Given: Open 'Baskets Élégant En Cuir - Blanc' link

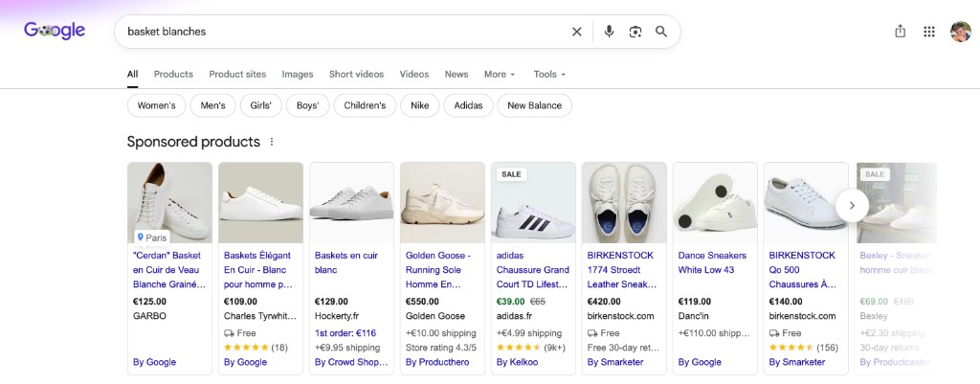Looking at the screenshot, I should point(258,269).
